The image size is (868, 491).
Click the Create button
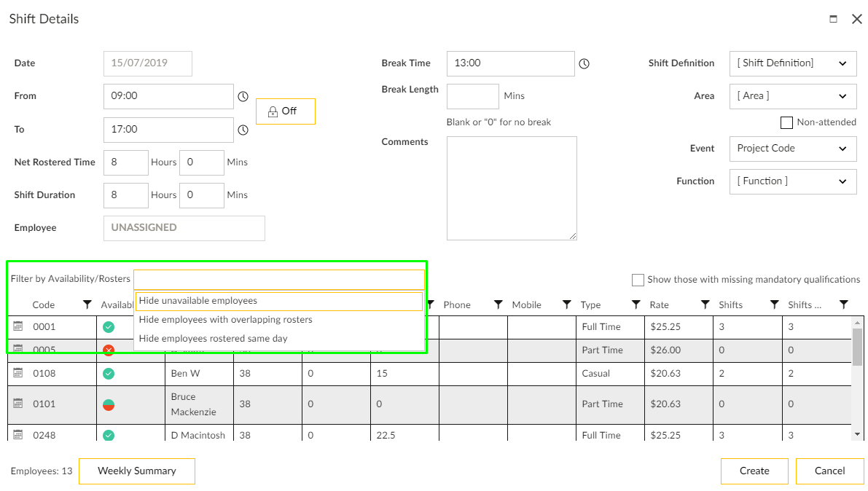coord(754,471)
